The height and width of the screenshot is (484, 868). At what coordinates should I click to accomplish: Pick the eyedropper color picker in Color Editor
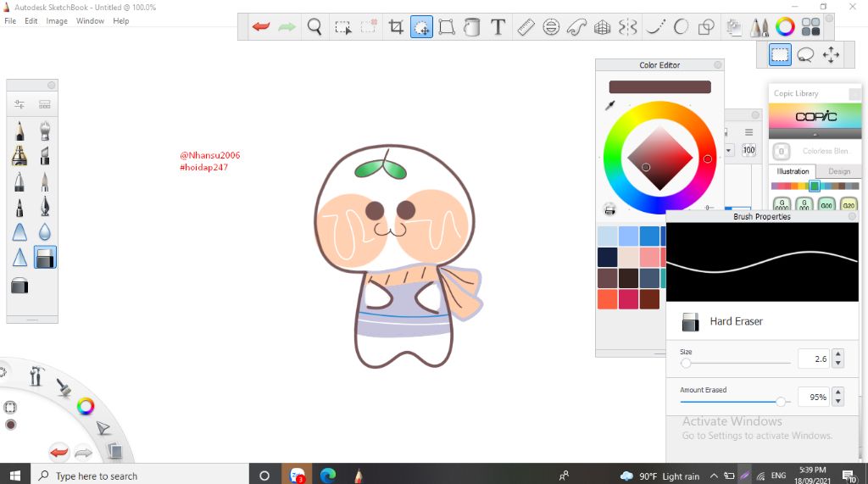(609, 105)
